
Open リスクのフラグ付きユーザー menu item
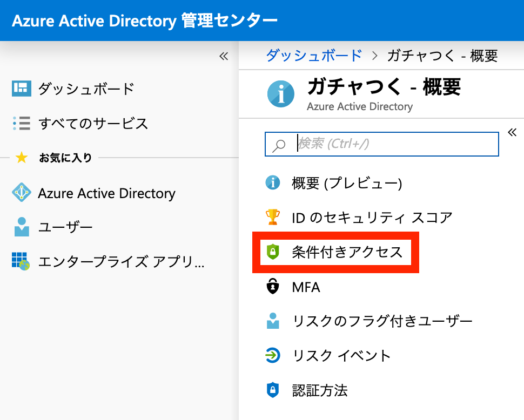[382, 321]
